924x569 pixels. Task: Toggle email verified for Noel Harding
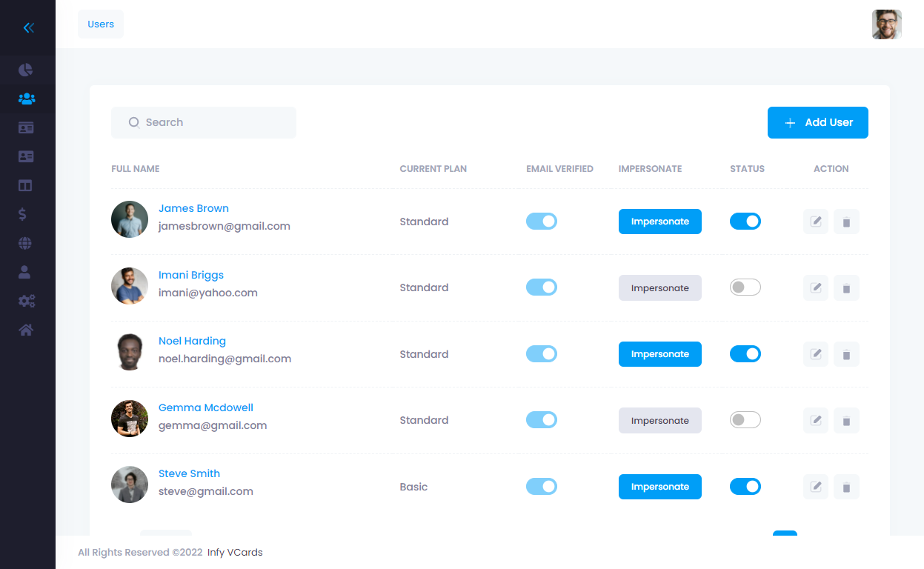[541, 354]
